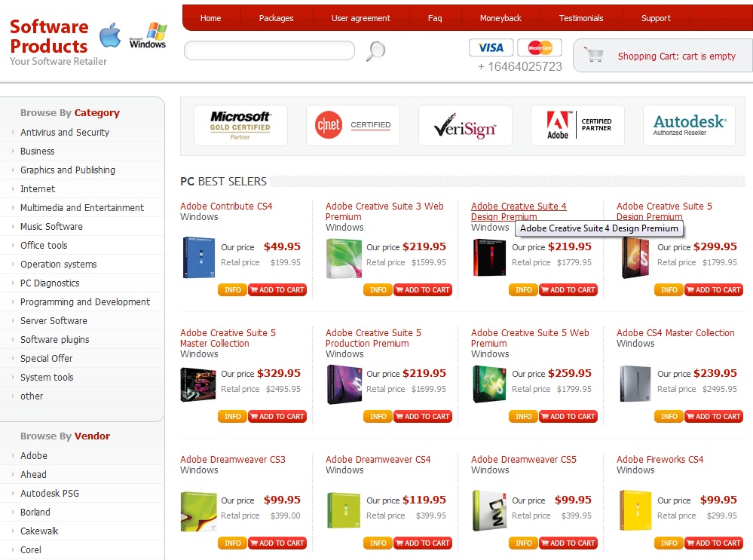Click the magnifying glass search icon
The image size is (753, 560).
tap(375, 51)
